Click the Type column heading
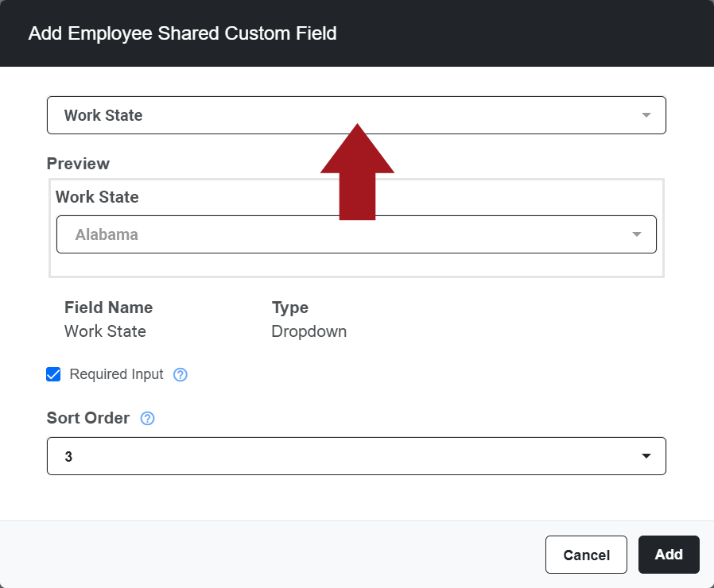The image size is (714, 588). 290,308
